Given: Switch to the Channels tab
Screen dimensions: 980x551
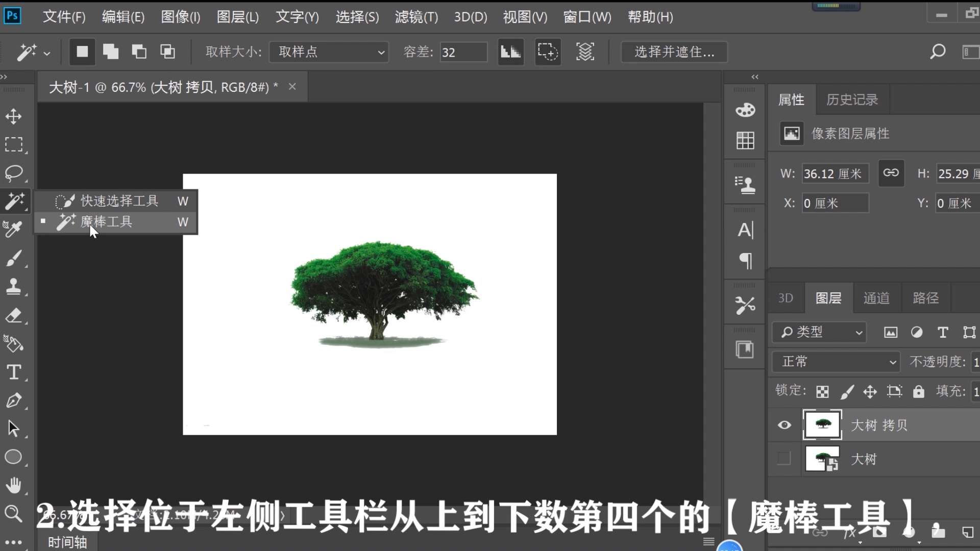Looking at the screenshot, I should pyautogui.click(x=876, y=298).
